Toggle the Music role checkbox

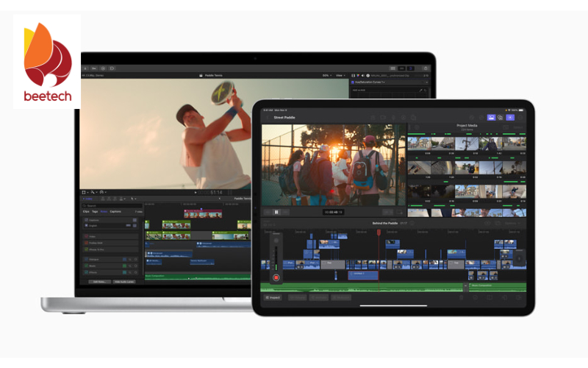(x=87, y=266)
